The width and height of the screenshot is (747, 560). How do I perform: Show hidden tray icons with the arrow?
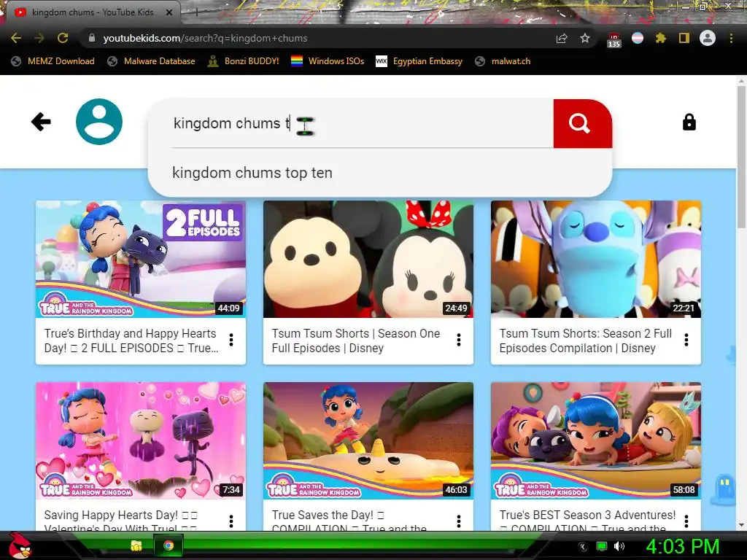[x=583, y=547]
